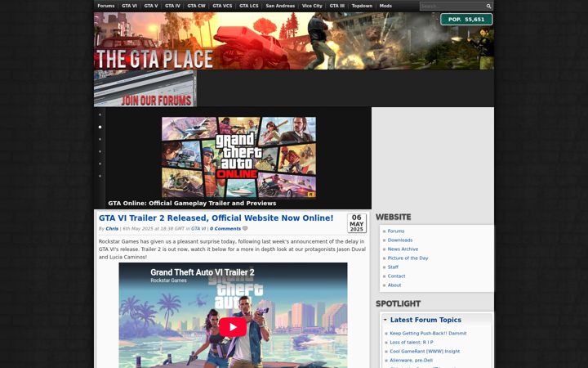The width and height of the screenshot is (588, 368).
Task: Open Contact sidebar link
Action: click(396, 276)
